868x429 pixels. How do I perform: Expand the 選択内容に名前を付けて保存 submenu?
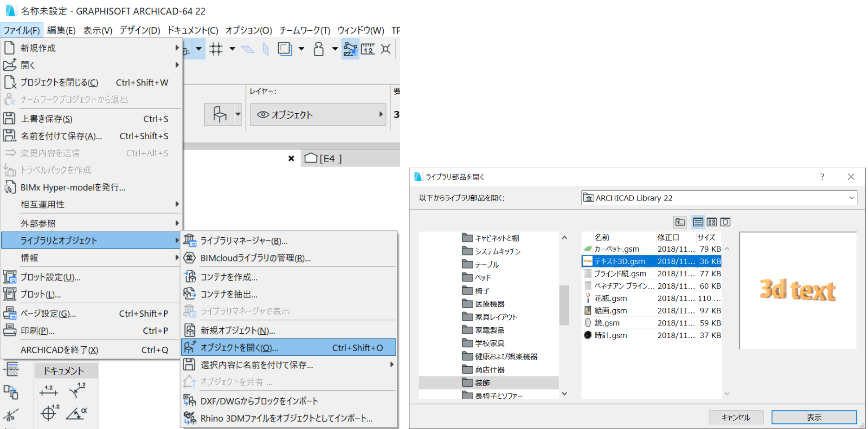click(x=392, y=364)
